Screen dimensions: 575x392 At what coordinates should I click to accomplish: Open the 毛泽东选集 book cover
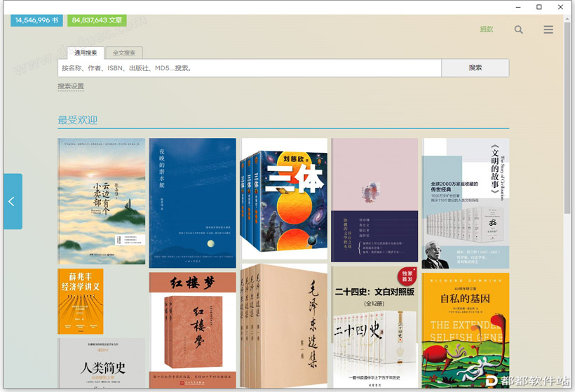284,325
